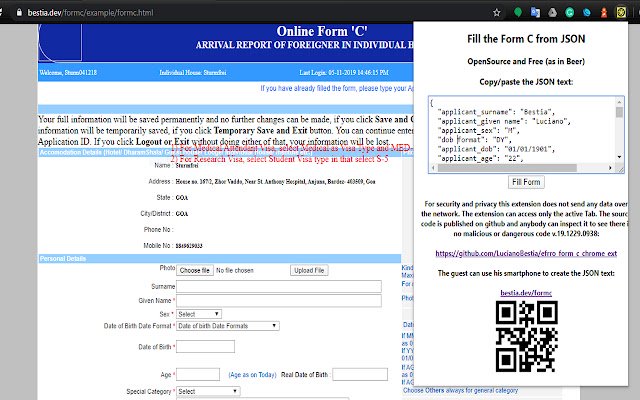Click the 'OpenSource and Free (as in Beer)' text
Viewport: 640px width, 400px height.
tap(526, 61)
